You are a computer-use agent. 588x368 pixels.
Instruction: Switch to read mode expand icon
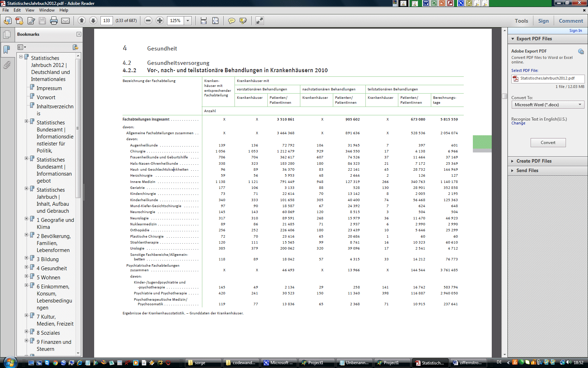(x=259, y=21)
